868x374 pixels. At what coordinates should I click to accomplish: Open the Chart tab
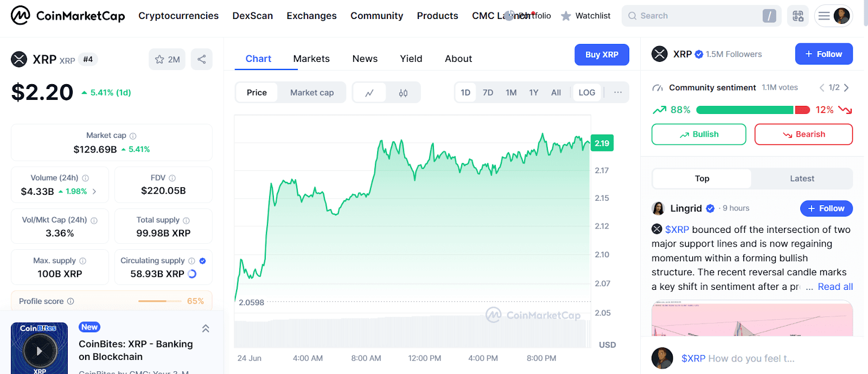pyautogui.click(x=258, y=59)
